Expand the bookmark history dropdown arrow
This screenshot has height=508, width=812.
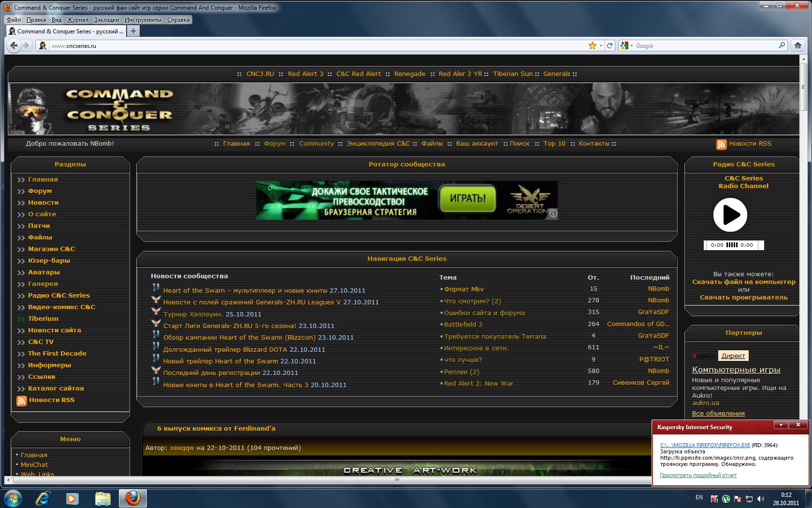pos(601,45)
